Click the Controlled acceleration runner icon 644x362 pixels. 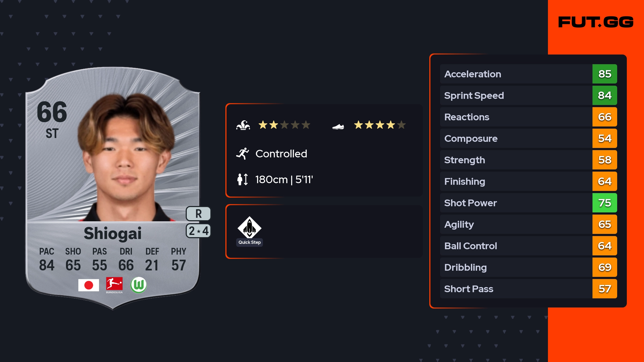pos(243,154)
